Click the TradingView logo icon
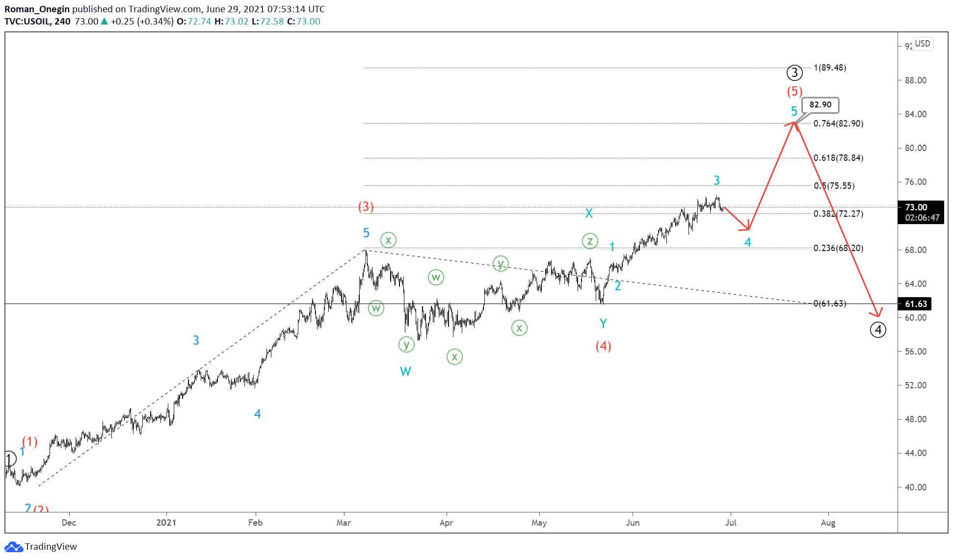Viewport: 953px width, 560px height. click(14, 547)
